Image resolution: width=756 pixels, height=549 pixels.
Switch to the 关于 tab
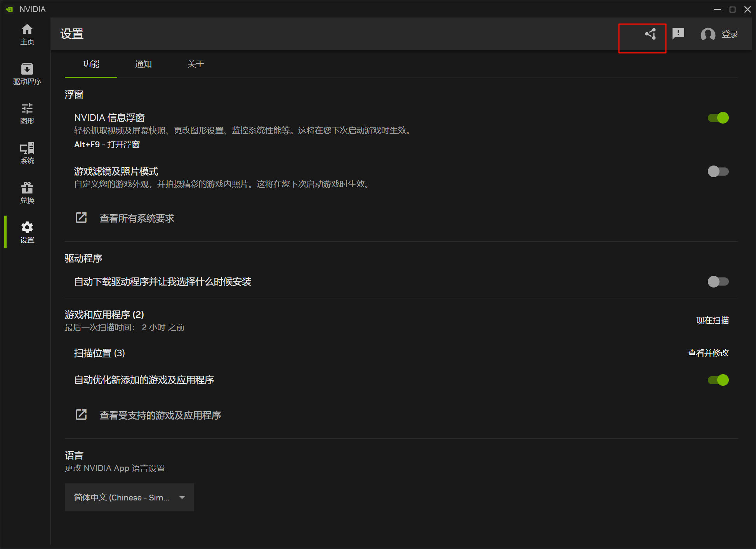pos(196,64)
